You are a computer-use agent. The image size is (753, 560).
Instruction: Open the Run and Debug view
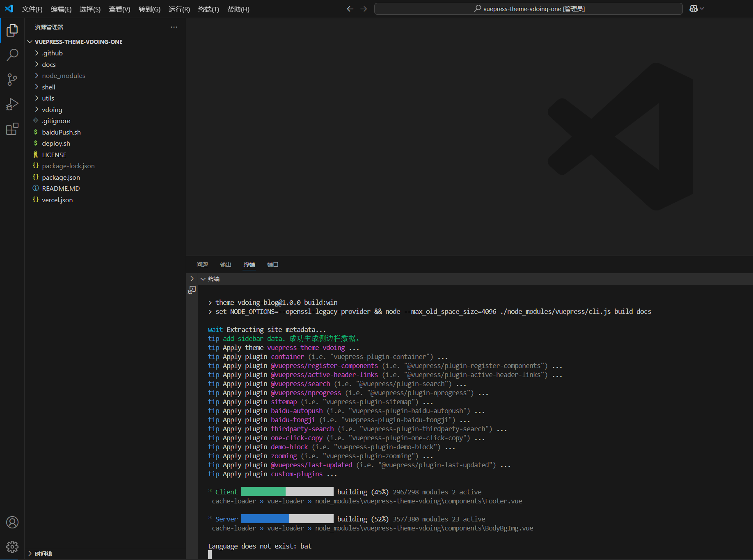click(x=12, y=104)
